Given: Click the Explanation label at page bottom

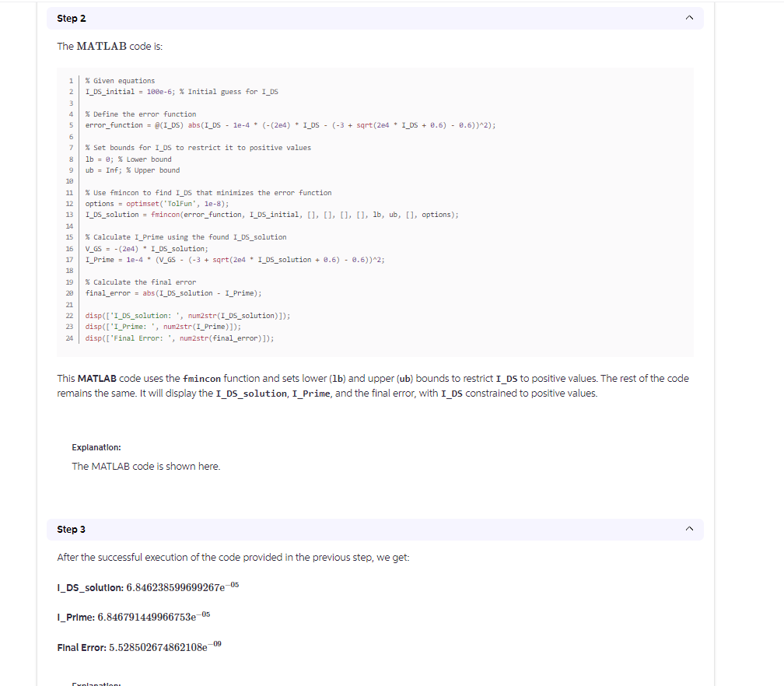Looking at the screenshot, I should 96,684.
